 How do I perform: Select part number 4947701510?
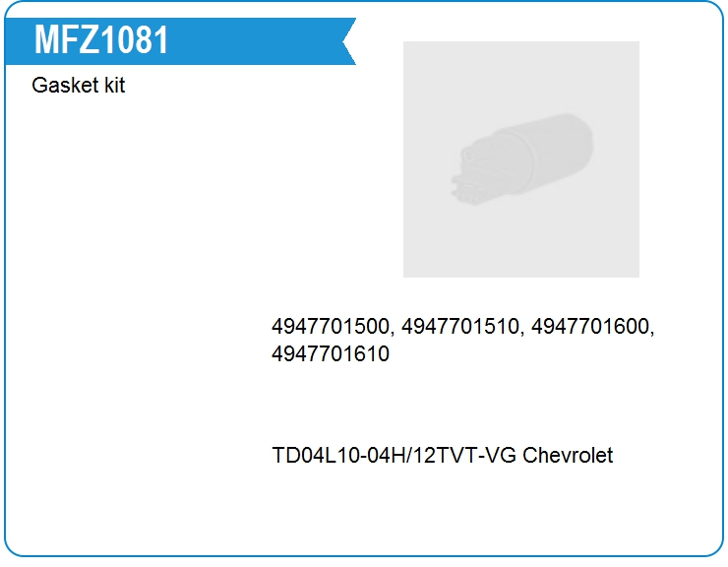[460, 326]
